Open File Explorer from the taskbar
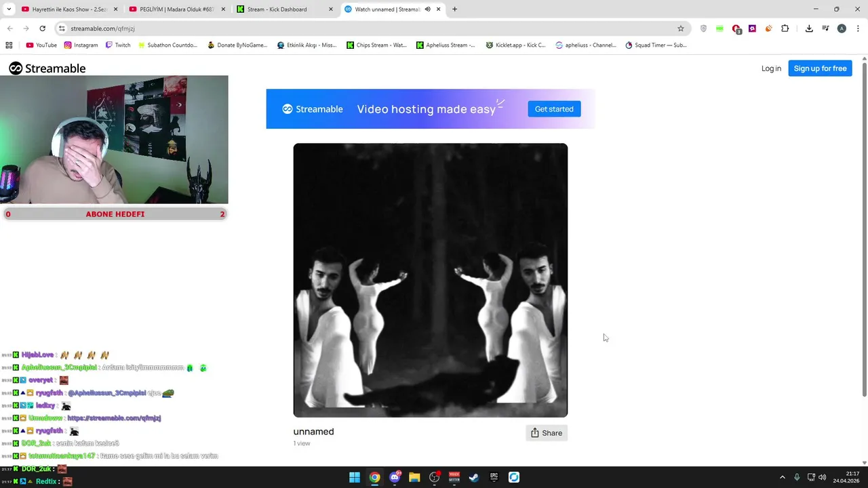This screenshot has height=488, width=868. coord(414,477)
